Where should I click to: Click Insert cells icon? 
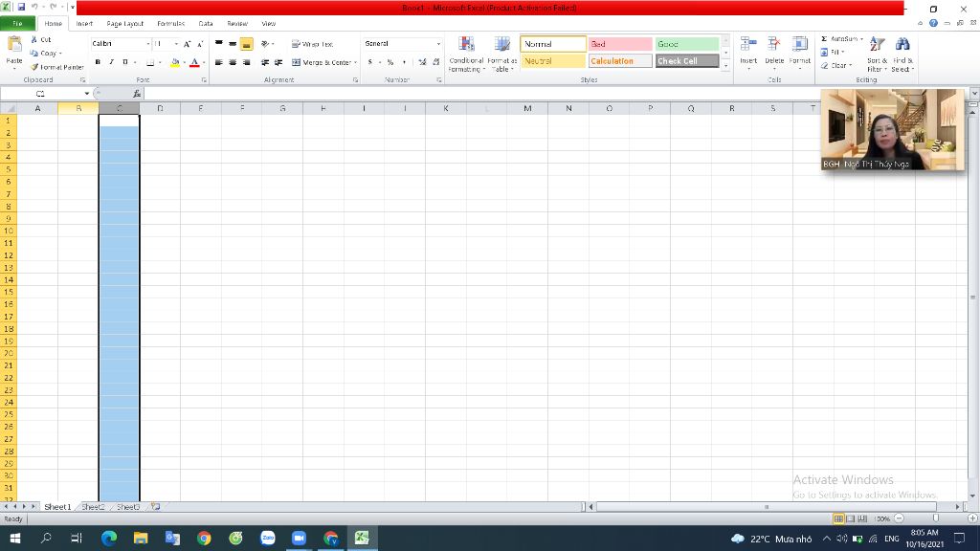[748, 45]
